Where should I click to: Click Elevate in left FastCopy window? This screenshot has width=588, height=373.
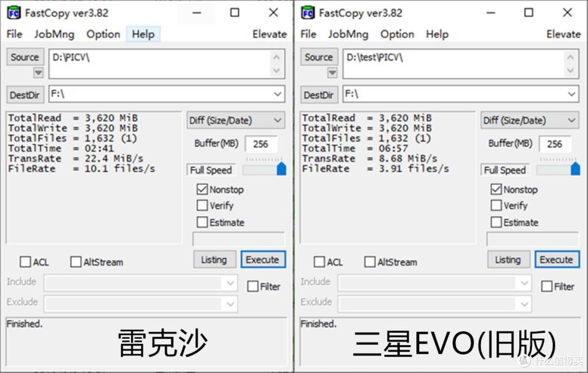pos(269,34)
